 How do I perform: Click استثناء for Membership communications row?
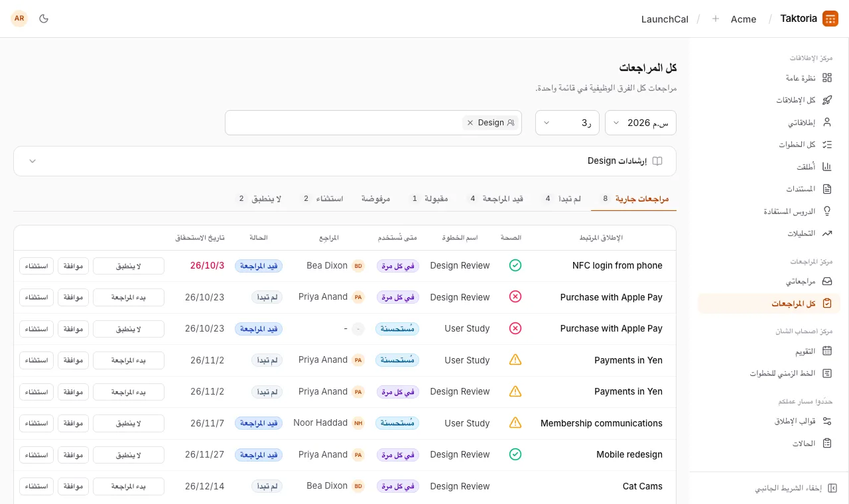(x=36, y=423)
